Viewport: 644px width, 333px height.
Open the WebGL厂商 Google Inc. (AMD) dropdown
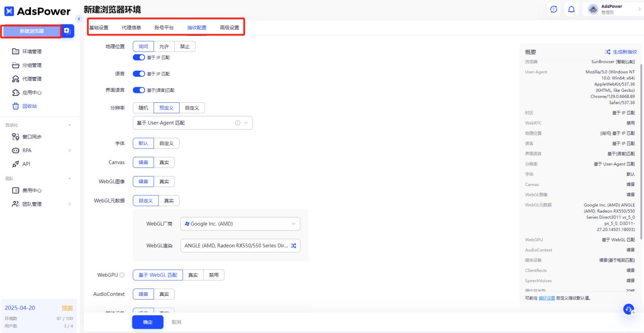(x=240, y=224)
